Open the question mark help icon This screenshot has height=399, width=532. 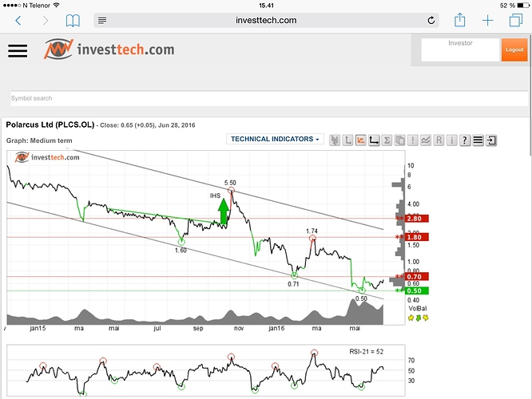click(x=465, y=140)
